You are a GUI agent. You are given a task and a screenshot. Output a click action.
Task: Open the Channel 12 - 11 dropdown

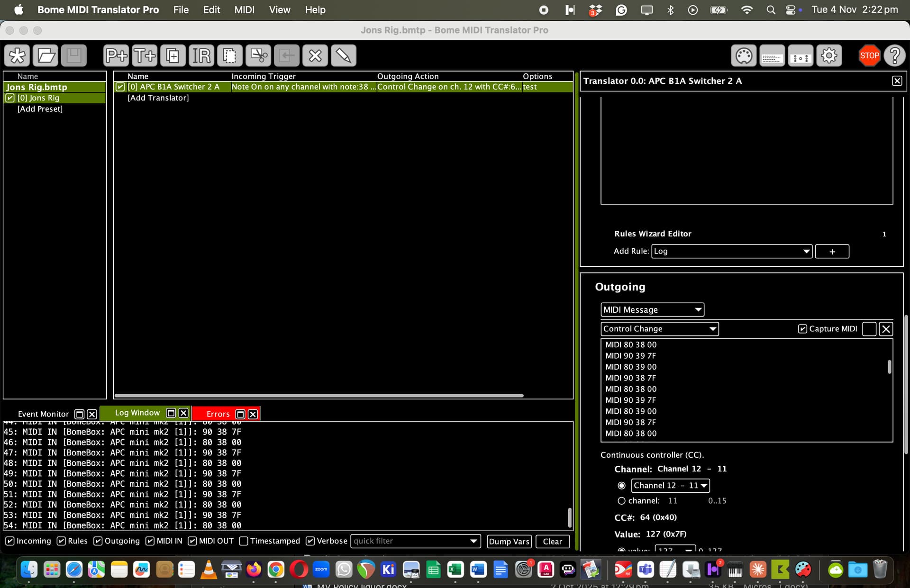[670, 486]
